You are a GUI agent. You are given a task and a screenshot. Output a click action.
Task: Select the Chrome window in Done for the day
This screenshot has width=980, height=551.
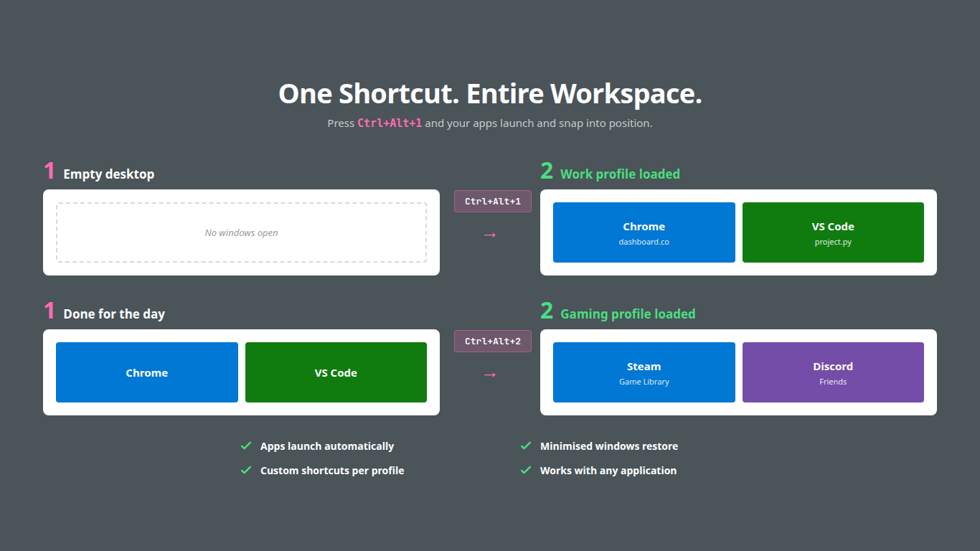pos(146,372)
